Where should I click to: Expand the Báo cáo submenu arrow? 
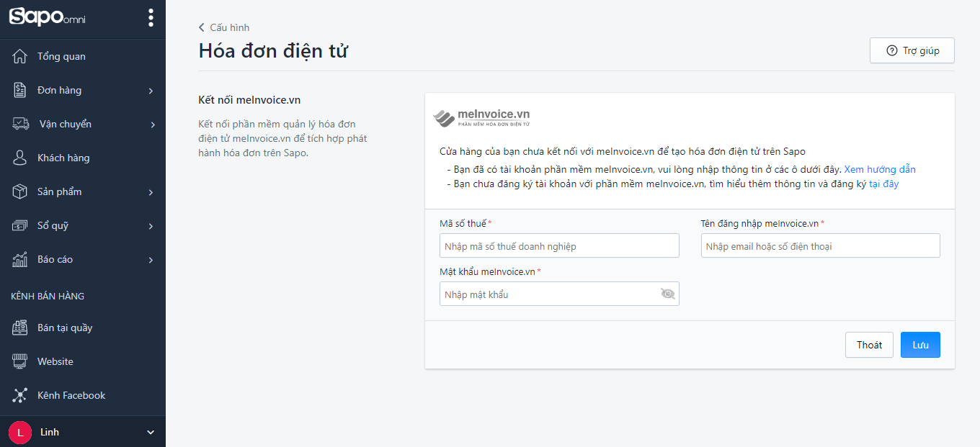click(151, 260)
